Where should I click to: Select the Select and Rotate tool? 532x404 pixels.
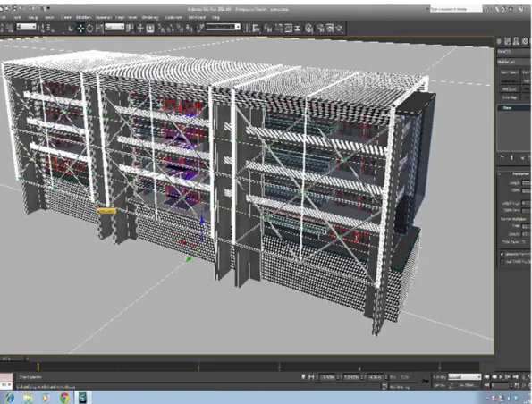[x=89, y=28]
